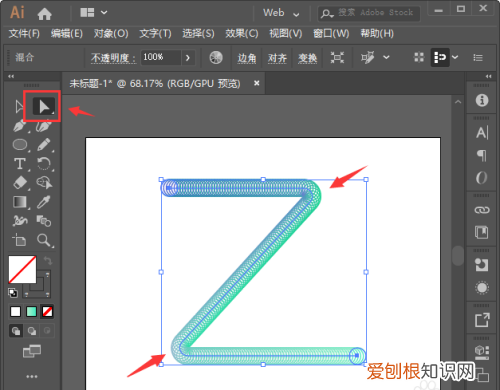Select the Eraser tool
500x390 pixels.
[x=20, y=183]
